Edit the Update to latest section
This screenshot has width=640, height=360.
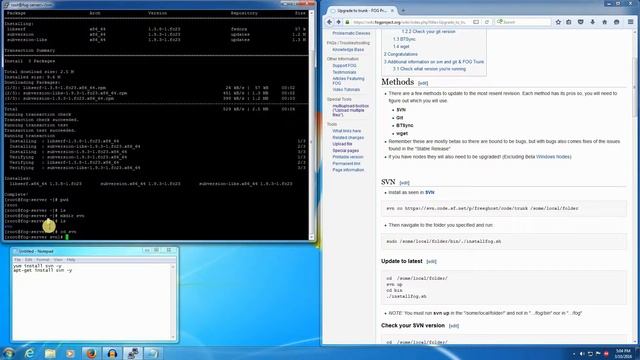tap(431, 262)
